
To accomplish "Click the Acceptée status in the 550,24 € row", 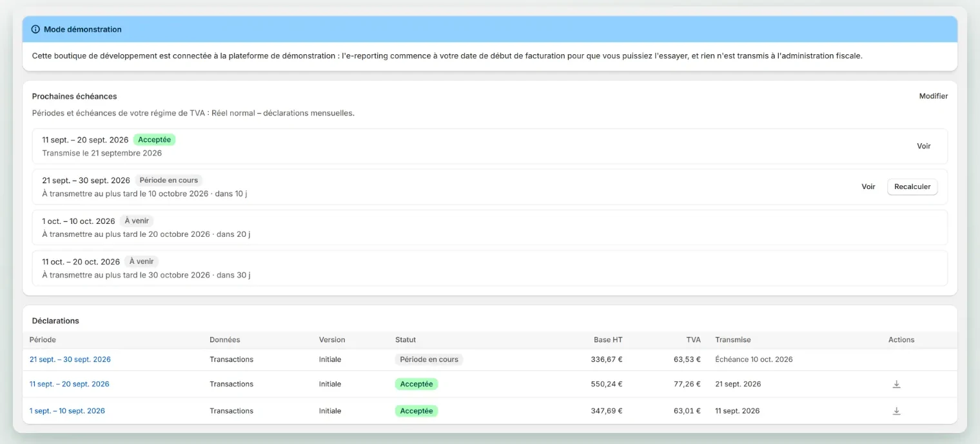I will 416,384.
